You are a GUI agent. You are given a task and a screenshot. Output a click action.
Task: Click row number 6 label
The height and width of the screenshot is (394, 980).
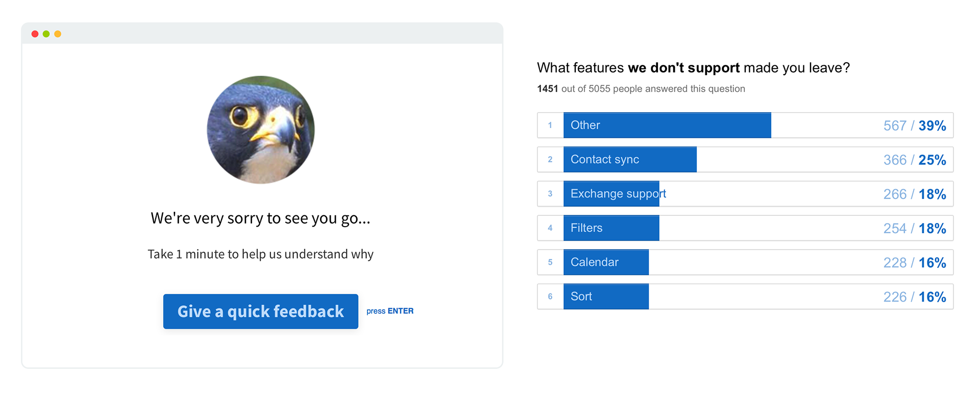[x=550, y=296]
